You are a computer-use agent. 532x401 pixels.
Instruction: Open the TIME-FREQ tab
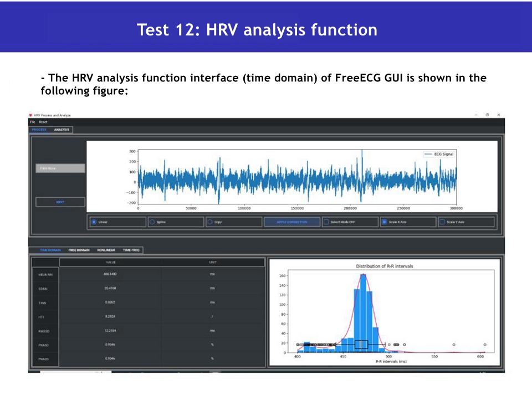pos(131,250)
